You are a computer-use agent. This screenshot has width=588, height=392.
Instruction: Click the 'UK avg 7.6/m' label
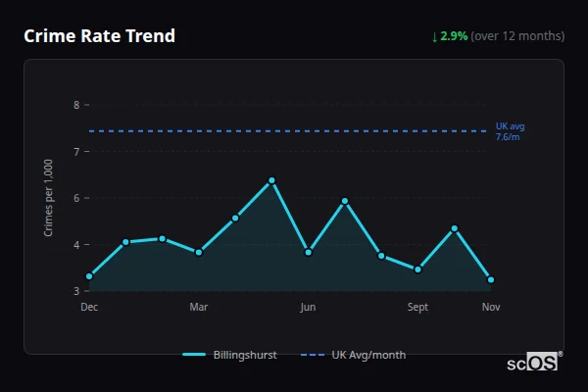[x=510, y=131]
